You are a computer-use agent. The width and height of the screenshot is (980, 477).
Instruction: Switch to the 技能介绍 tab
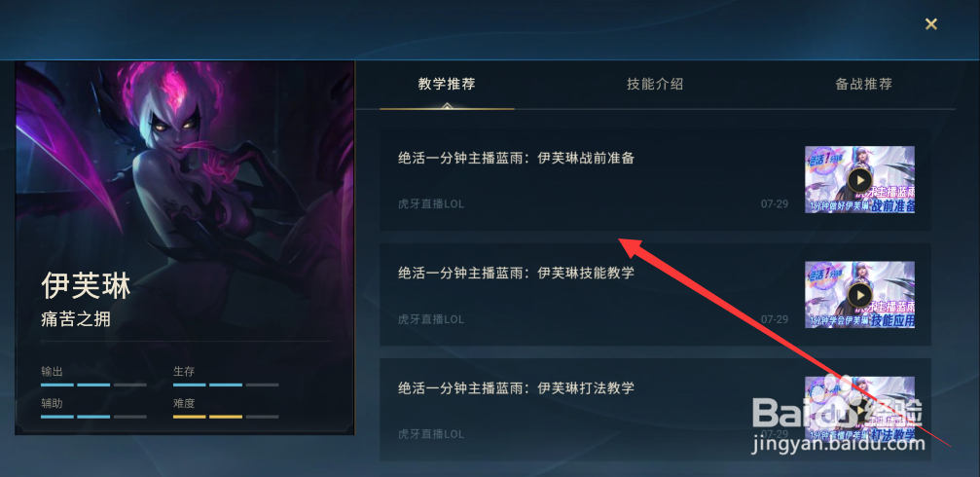pyautogui.click(x=655, y=85)
